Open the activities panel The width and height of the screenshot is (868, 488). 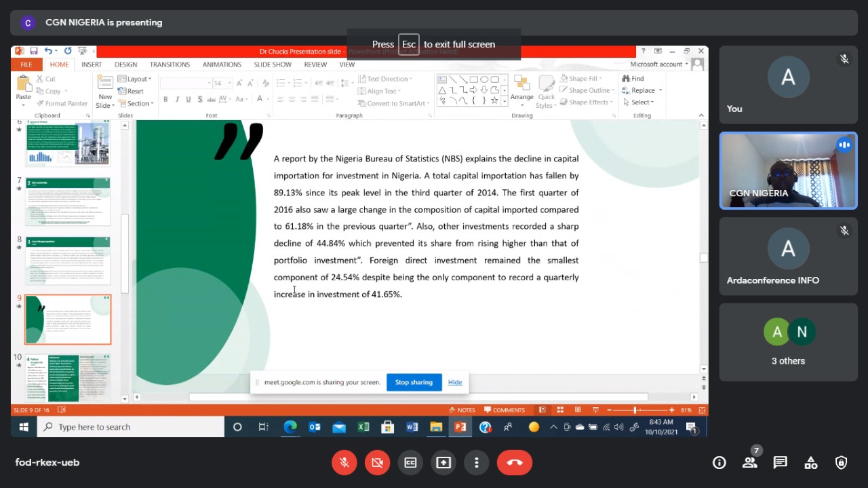click(811, 462)
